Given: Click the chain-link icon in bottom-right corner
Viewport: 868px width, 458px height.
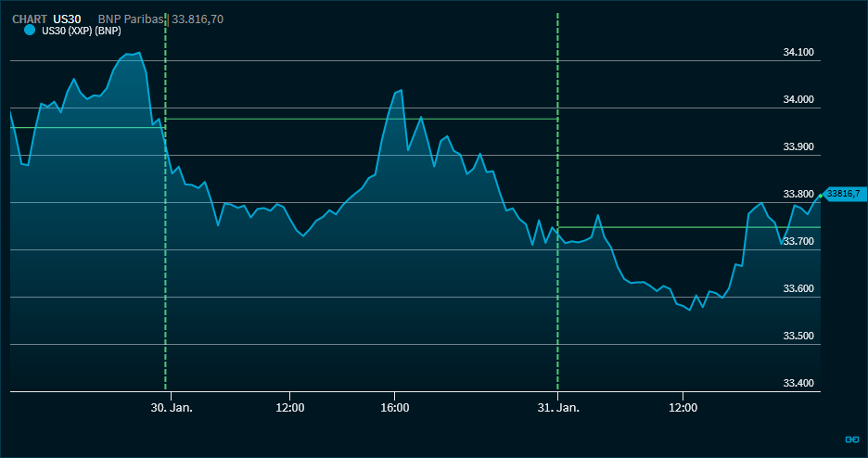Looking at the screenshot, I should 850,439.
